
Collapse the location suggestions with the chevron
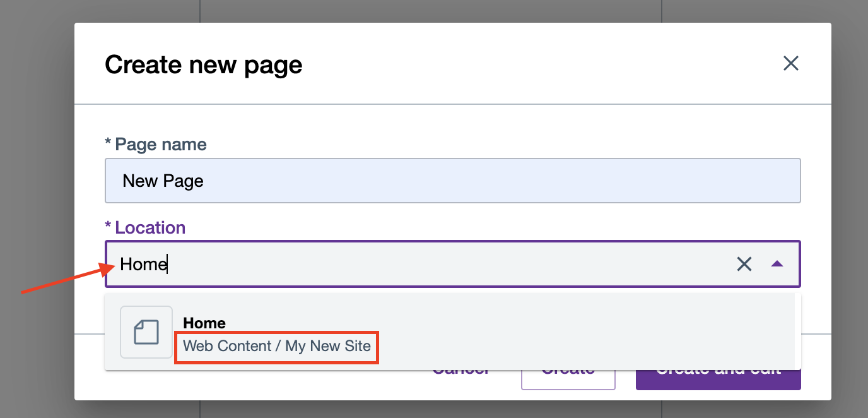[x=777, y=264]
